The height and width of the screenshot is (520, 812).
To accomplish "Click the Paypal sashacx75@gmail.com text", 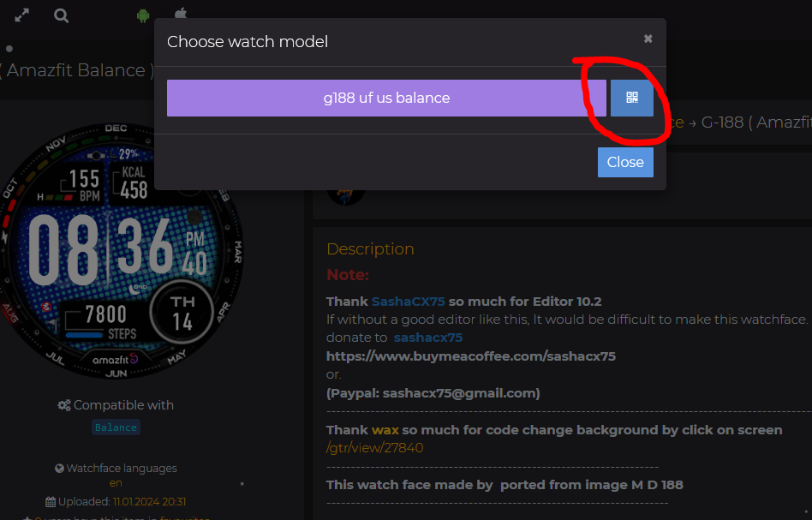I will 433,393.
